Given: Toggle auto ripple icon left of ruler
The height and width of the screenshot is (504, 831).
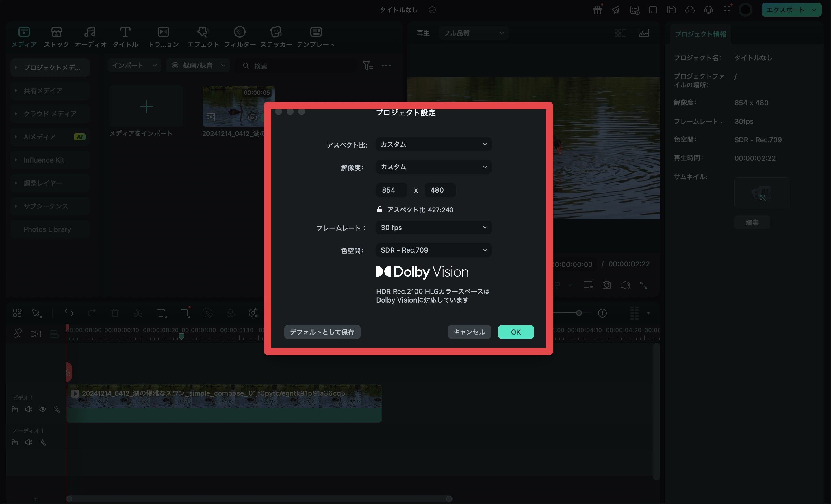Looking at the screenshot, I should pos(54,334).
